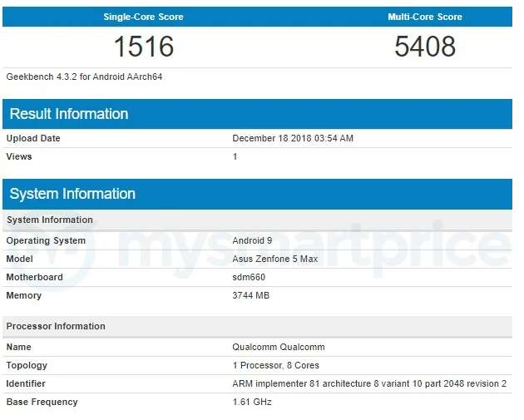Viewport: 524px width, 420px height.
Task: Click the 3744 MB memory value
Action: 251,295
